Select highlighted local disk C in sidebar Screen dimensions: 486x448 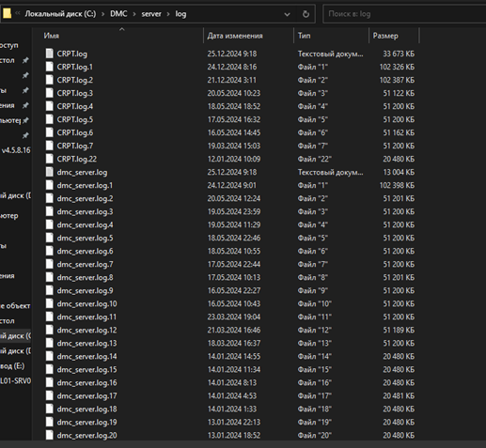[15, 335]
